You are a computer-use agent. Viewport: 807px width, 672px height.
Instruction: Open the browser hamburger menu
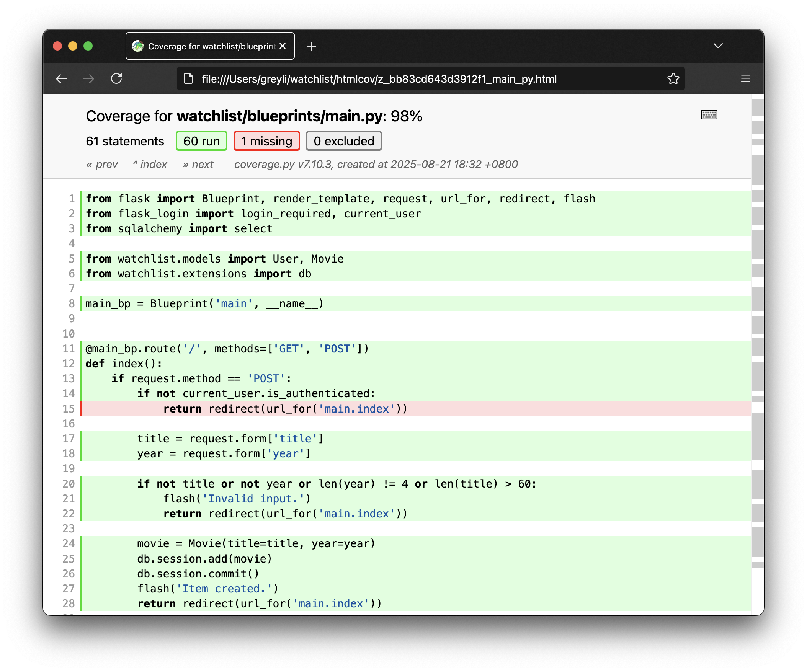pos(745,79)
